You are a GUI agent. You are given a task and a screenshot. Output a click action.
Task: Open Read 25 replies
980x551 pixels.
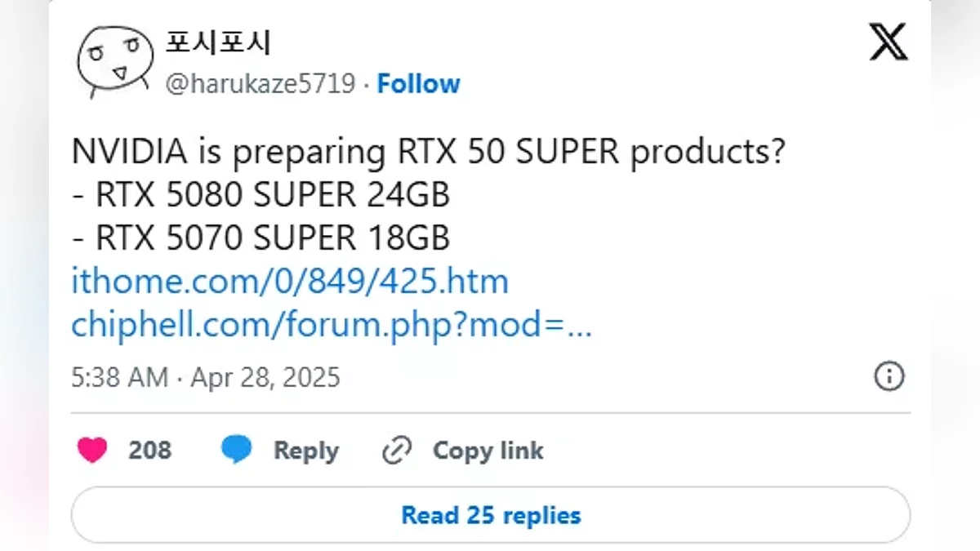pos(491,515)
